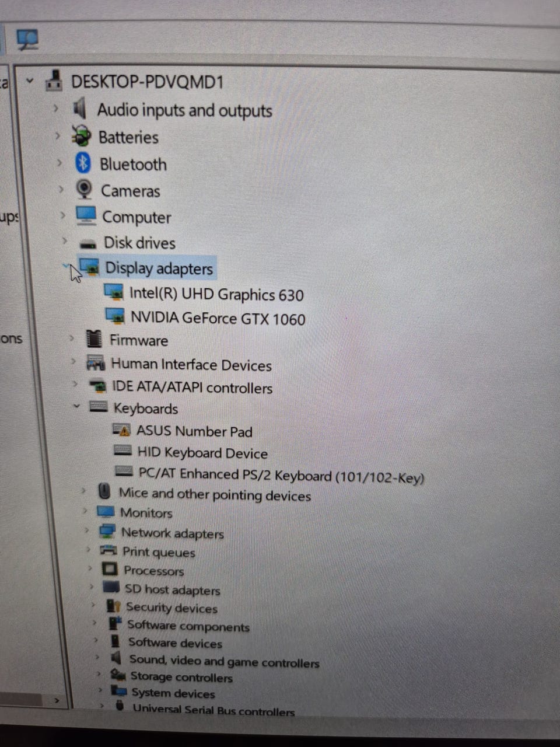The height and width of the screenshot is (747, 560).
Task: Expand the Processors node
Action: (x=90, y=567)
